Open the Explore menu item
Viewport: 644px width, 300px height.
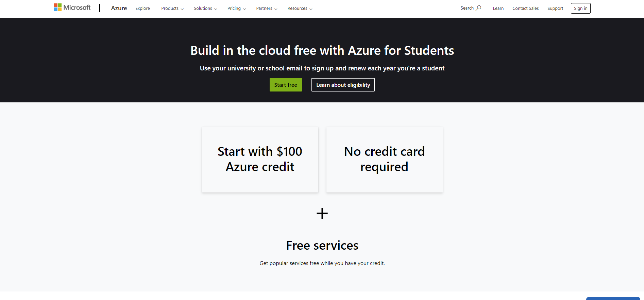[x=142, y=9]
